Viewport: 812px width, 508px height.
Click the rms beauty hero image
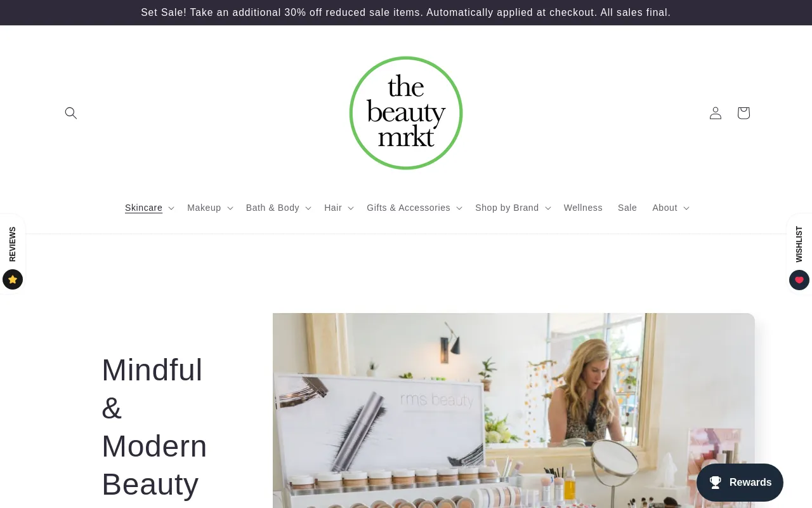pyautogui.click(x=514, y=410)
